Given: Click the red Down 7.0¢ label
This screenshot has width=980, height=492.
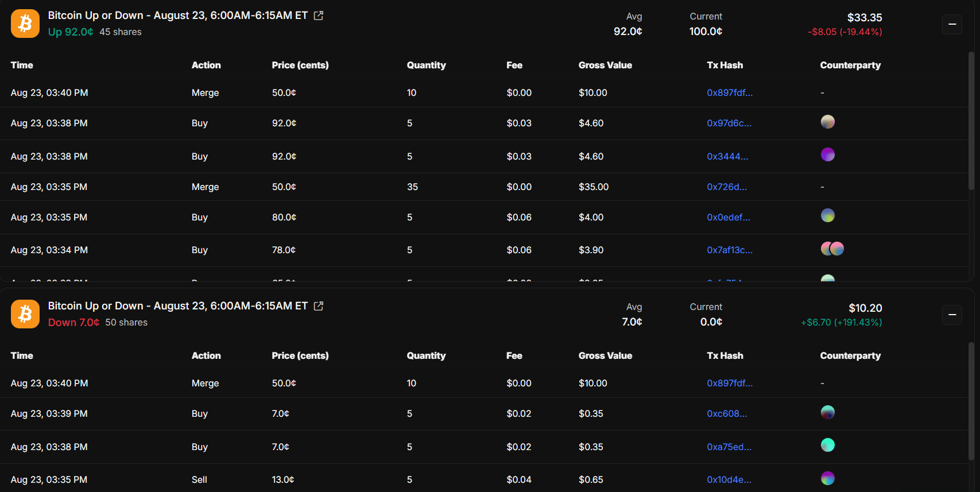Looking at the screenshot, I should click(x=73, y=322).
